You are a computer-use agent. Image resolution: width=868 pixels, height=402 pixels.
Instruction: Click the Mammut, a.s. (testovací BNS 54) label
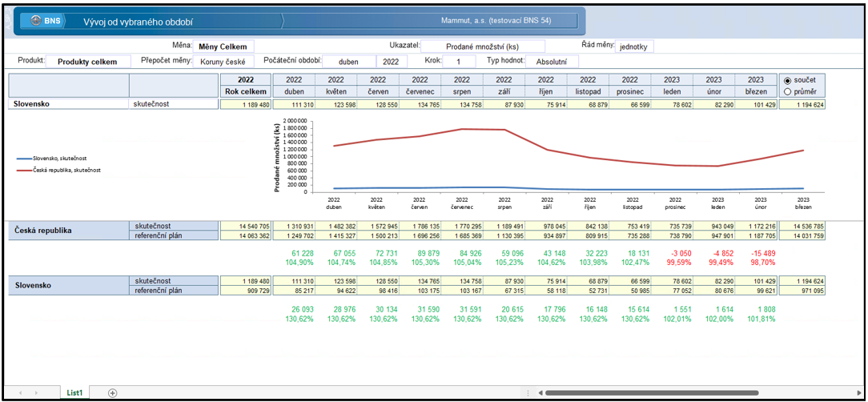(x=496, y=21)
